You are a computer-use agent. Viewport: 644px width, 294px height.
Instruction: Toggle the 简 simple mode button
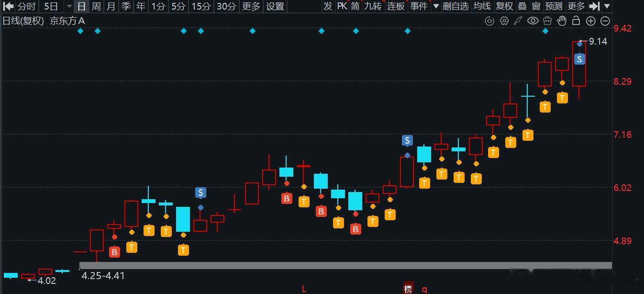pyautogui.click(x=355, y=6)
